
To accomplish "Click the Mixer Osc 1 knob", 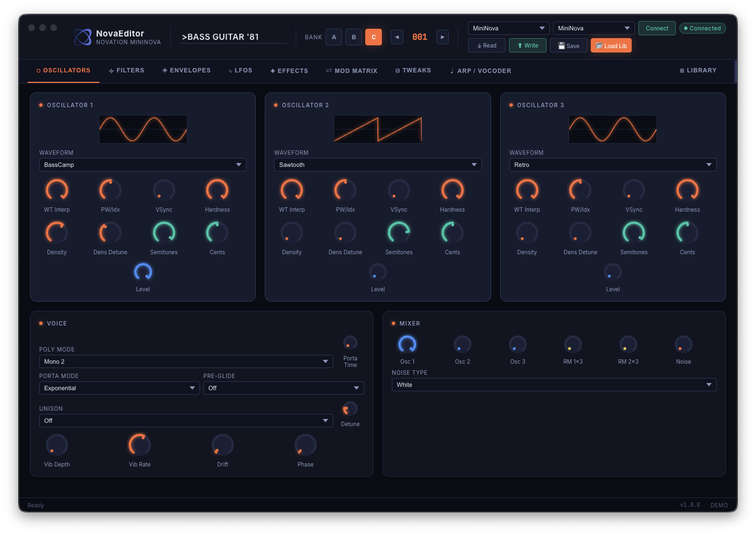I will pyautogui.click(x=407, y=344).
